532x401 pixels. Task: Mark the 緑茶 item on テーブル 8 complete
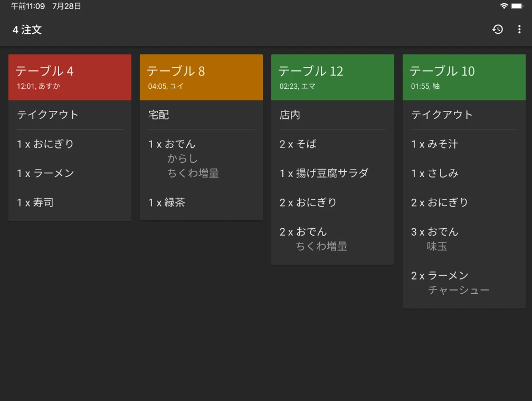[x=168, y=202]
